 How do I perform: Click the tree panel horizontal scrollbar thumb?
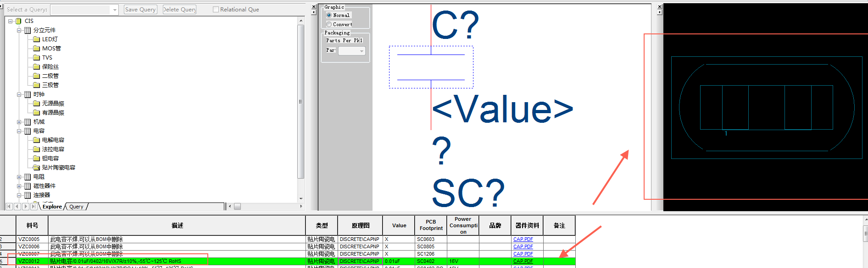(237, 207)
